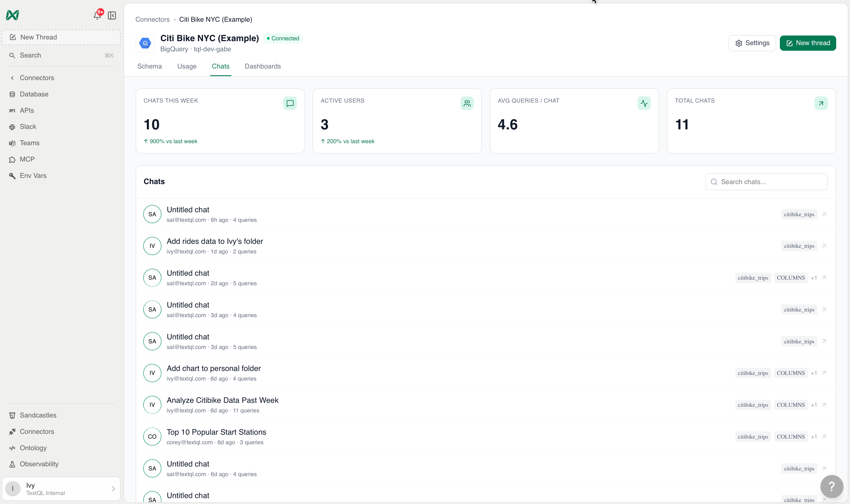
Task: Click '200% vs last week' text
Action: pos(350,141)
